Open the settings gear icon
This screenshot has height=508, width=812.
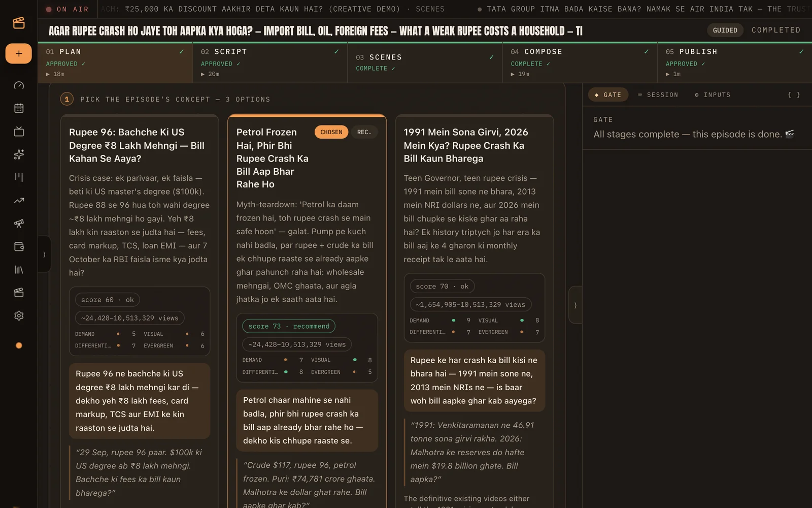click(19, 315)
